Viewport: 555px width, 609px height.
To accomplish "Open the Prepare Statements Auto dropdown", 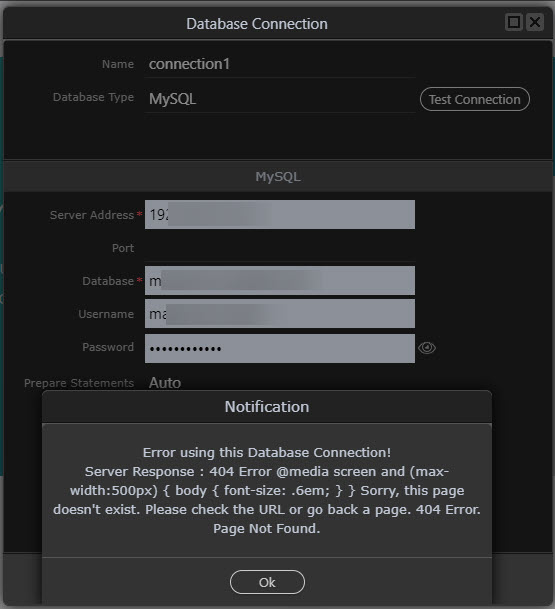I will click(x=280, y=383).
